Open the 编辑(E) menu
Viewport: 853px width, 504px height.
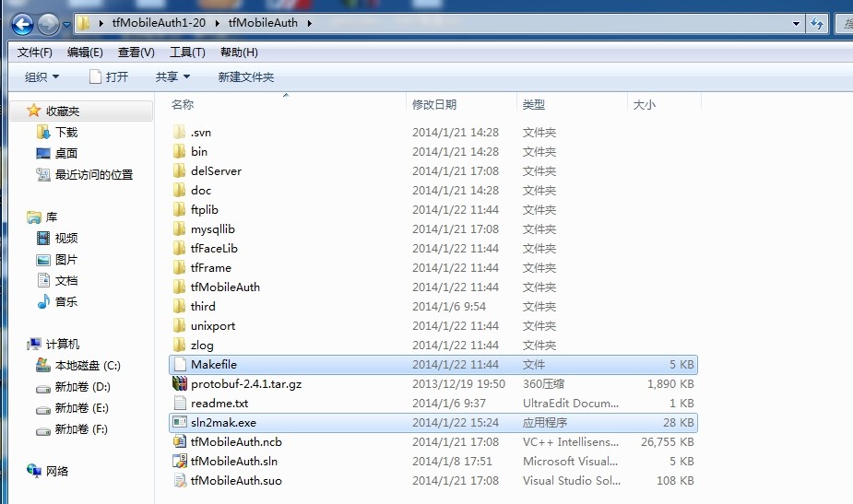[85, 53]
